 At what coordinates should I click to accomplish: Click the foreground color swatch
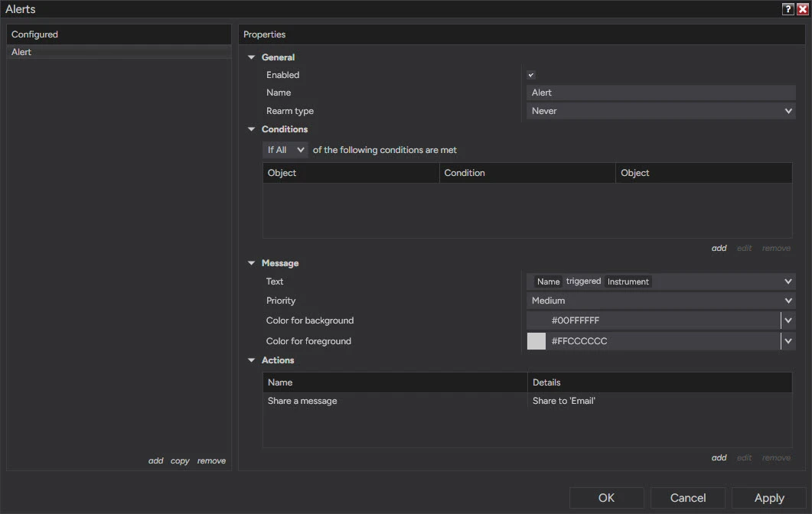click(536, 341)
